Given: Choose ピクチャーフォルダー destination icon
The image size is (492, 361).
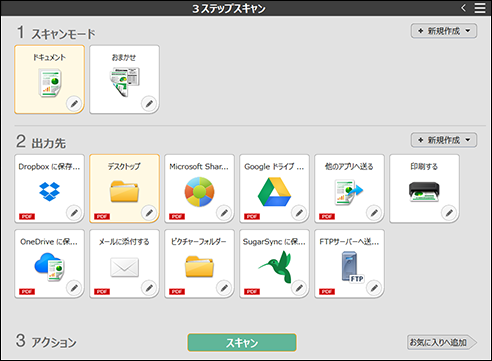Looking at the screenshot, I should (x=199, y=266).
